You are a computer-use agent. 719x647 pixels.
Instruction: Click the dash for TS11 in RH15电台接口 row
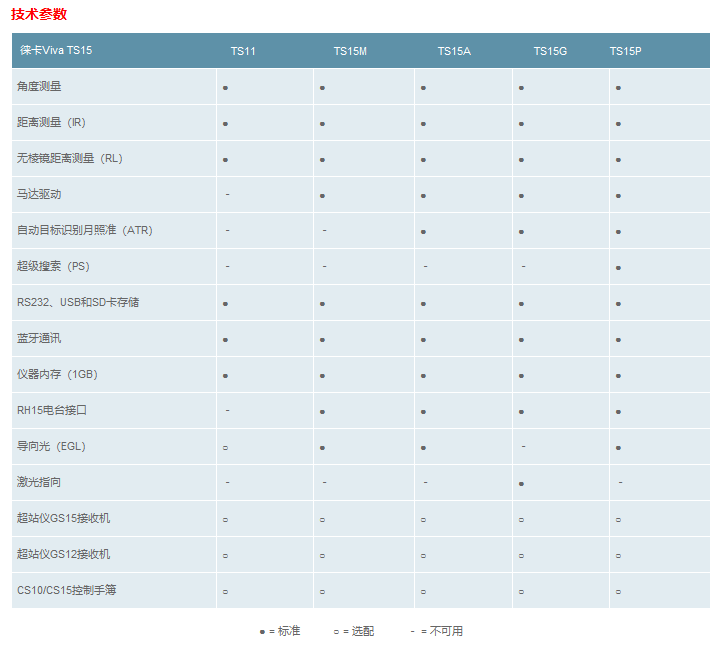click(x=228, y=410)
